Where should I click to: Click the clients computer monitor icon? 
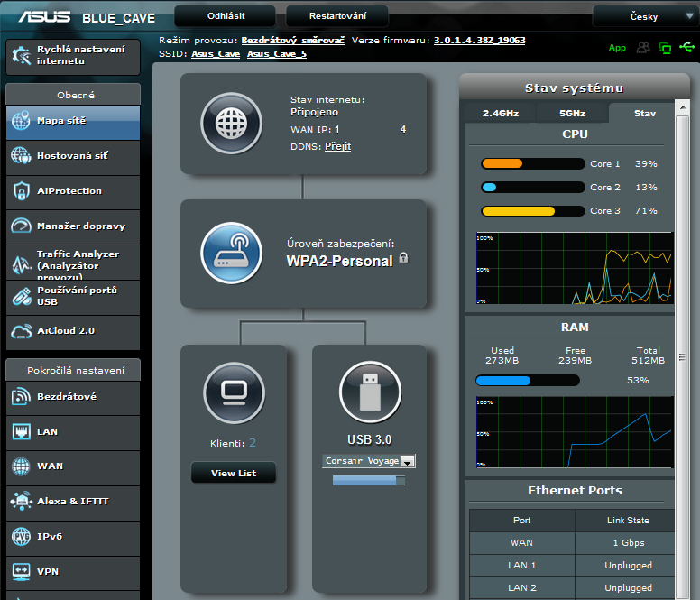pyautogui.click(x=234, y=392)
